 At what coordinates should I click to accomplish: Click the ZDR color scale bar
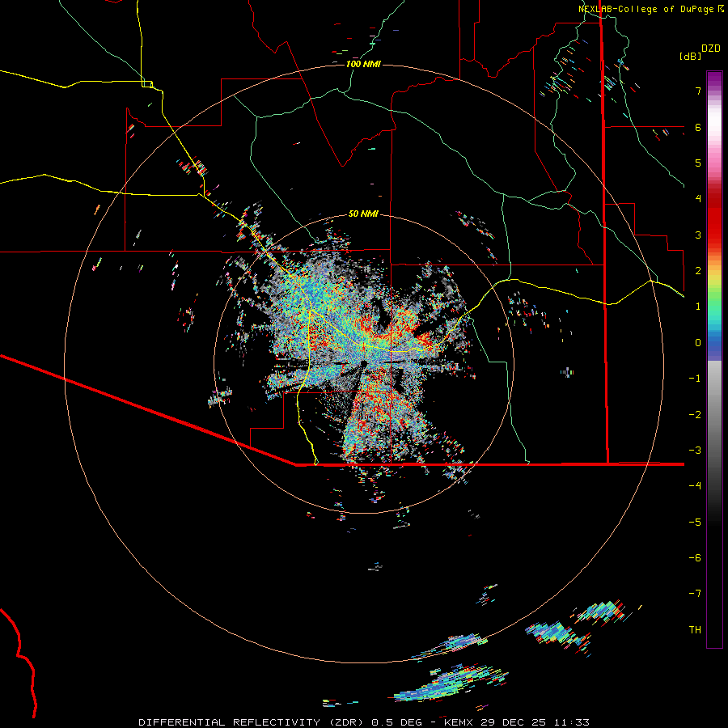coord(714,359)
